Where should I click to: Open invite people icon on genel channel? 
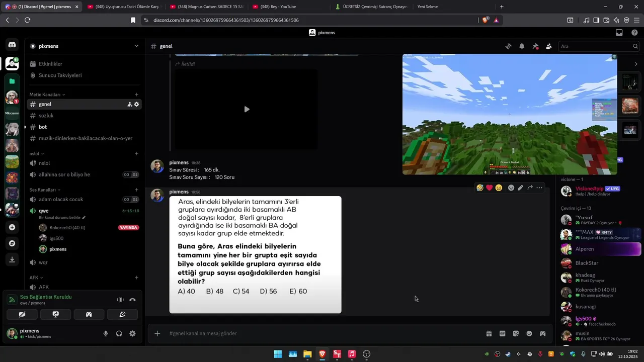point(129,104)
